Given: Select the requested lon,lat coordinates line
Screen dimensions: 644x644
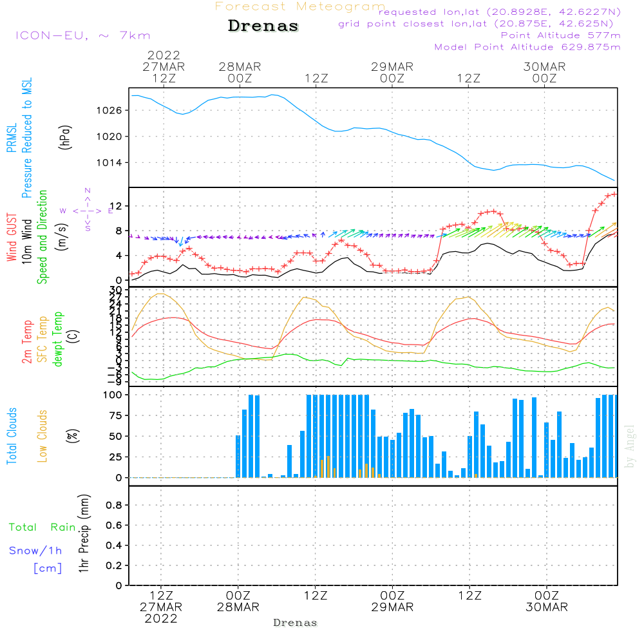Looking at the screenshot, I should coord(499,12).
